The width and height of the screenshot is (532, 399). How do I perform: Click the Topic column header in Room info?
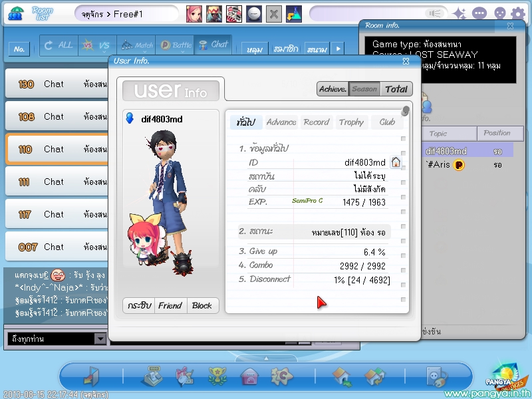tap(448, 134)
